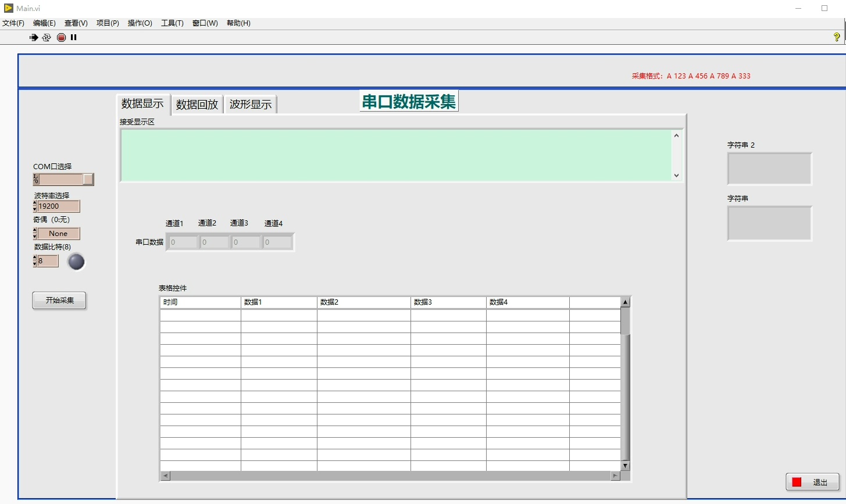Image resolution: width=846 pixels, height=504 pixels.
Task: Open the 操作(O) menu
Action: pyautogui.click(x=140, y=23)
